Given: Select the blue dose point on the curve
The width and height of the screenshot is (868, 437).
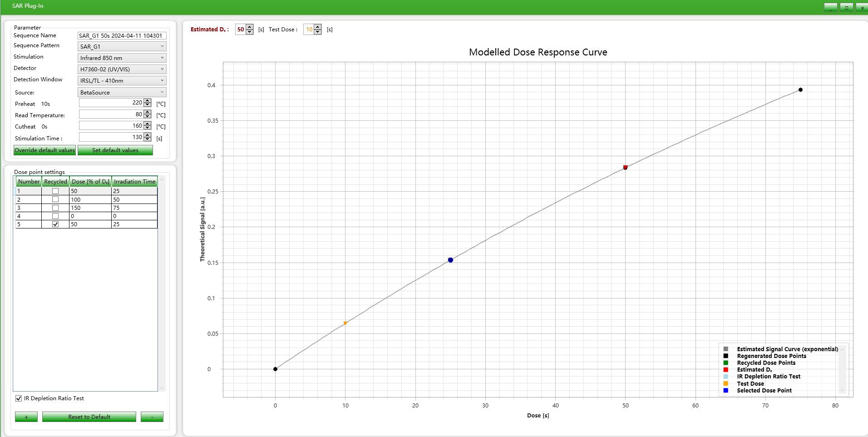Looking at the screenshot, I should [x=450, y=260].
